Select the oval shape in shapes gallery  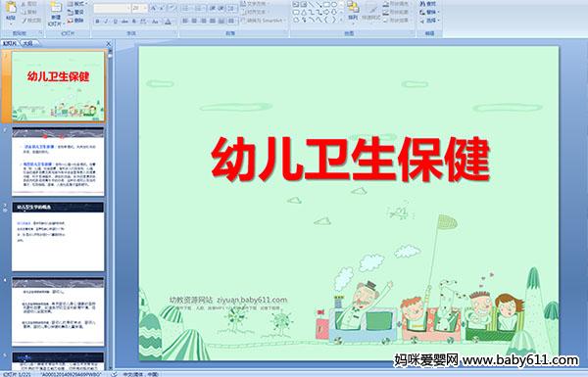335,5
